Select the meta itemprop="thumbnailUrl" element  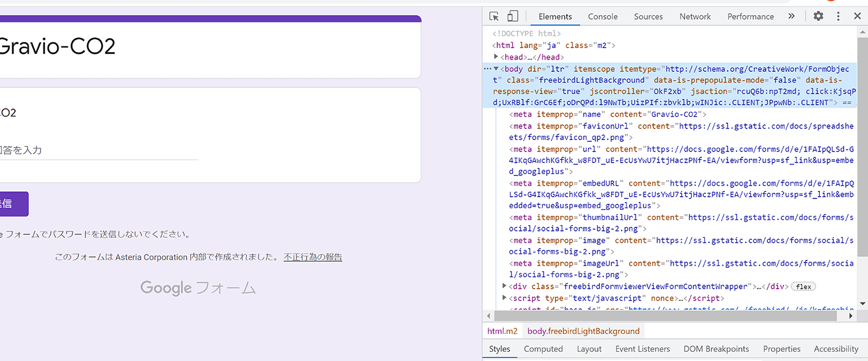point(681,223)
